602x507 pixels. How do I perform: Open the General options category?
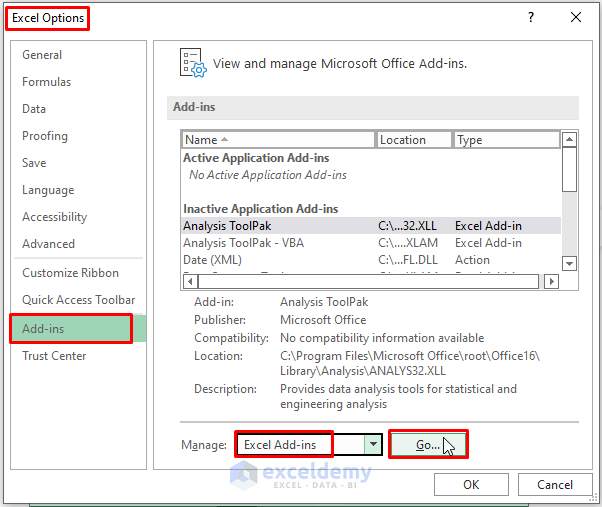tap(42, 55)
